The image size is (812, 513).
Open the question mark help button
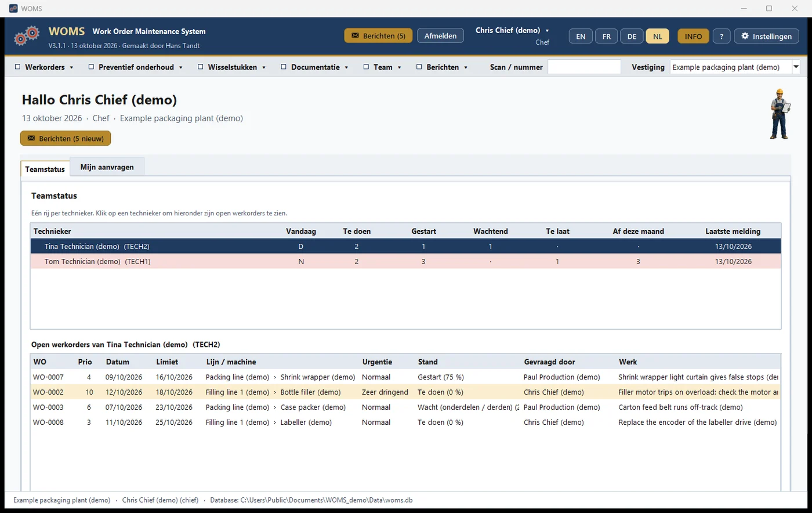(721, 36)
